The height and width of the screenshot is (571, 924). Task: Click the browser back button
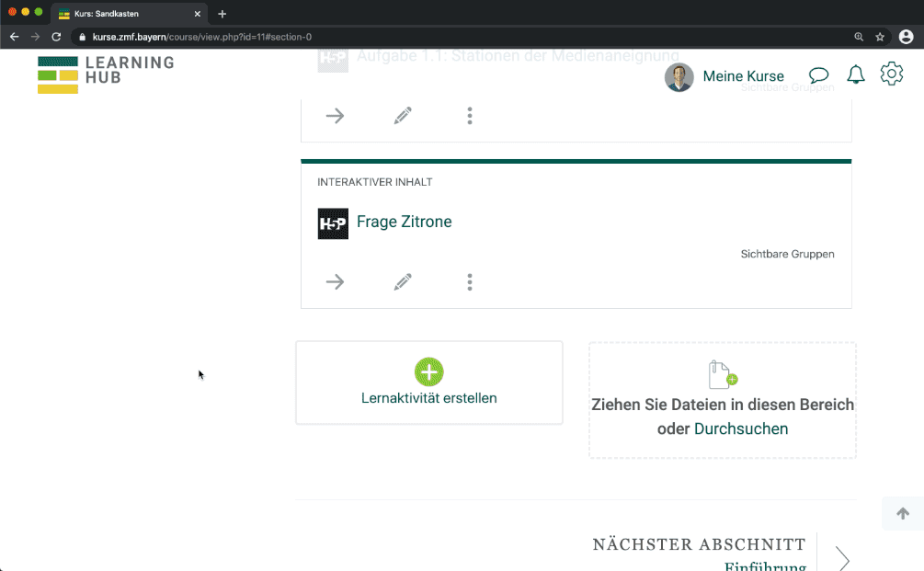click(x=15, y=37)
